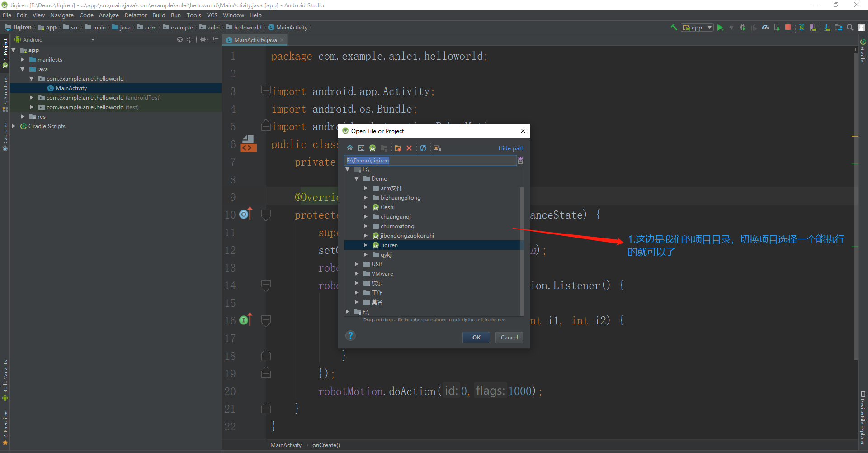Open the VCS menu
The image size is (868, 453).
(212, 15)
